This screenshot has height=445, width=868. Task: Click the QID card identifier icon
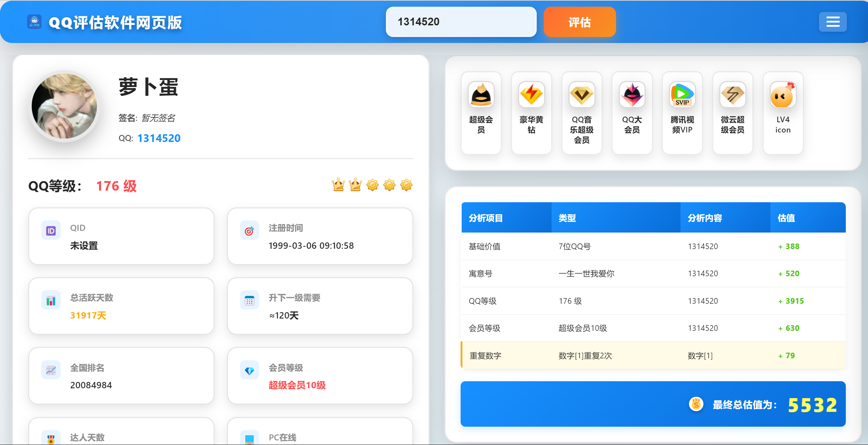[51, 230]
